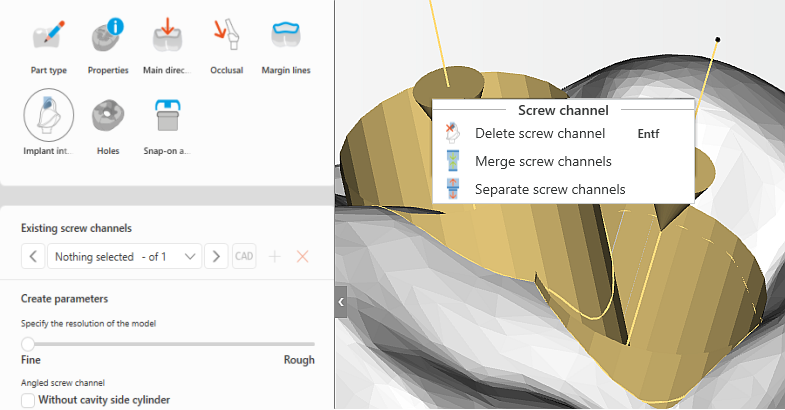Open the 'Nothing selected' screw channel dropdown
785x410 pixels.
[x=125, y=256]
